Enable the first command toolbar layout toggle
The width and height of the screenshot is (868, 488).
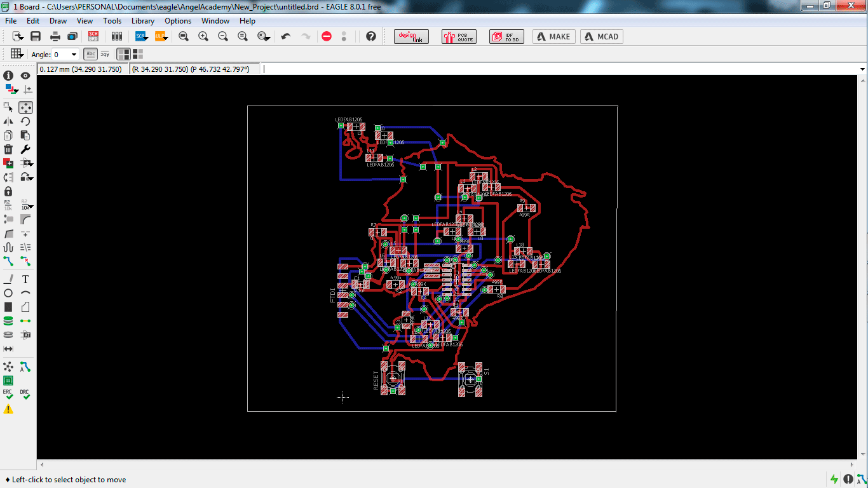(x=124, y=54)
